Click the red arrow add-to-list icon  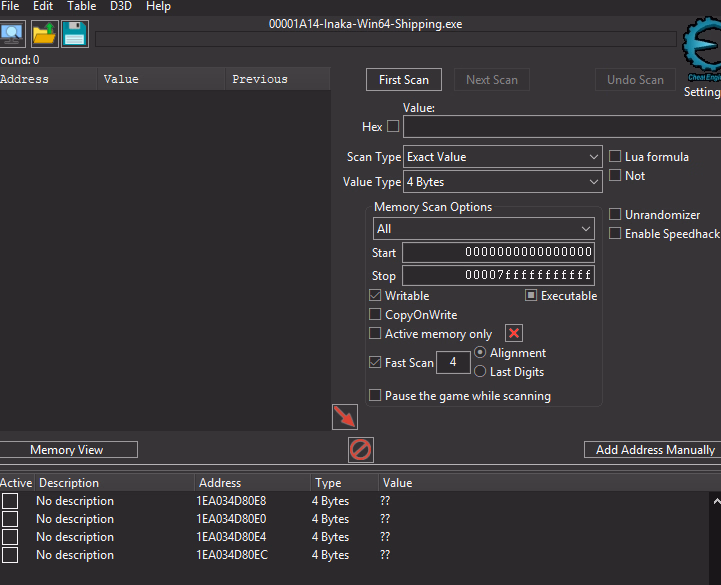coord(344,417)
